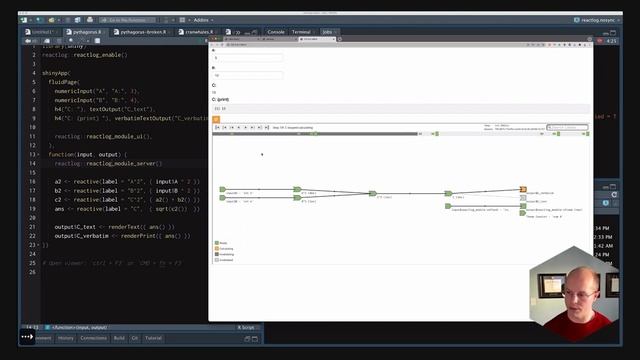Open the pythagoras.R editor tab
This screenshot has height=360, width=640.
87,32
